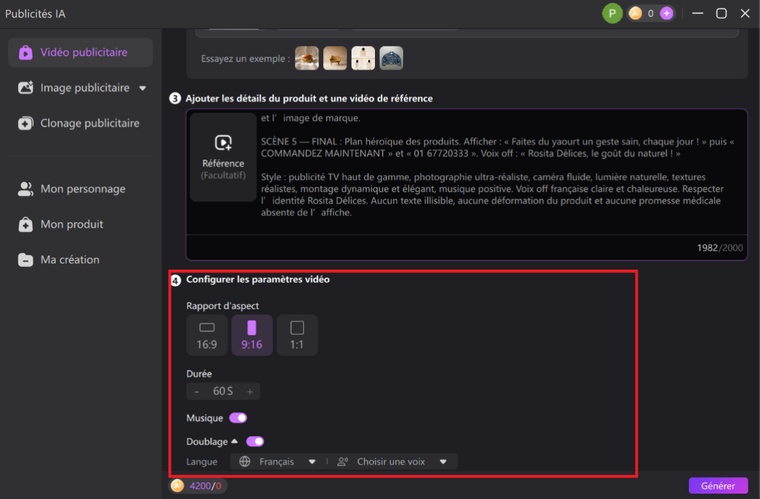Try the sofa example thumbnail
The height and width of the screenshot is (499, 760).
335,58
